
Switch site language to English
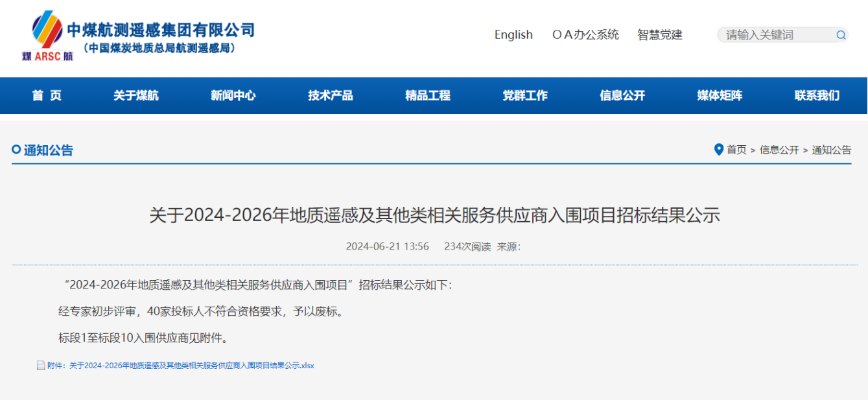[513, 34]
